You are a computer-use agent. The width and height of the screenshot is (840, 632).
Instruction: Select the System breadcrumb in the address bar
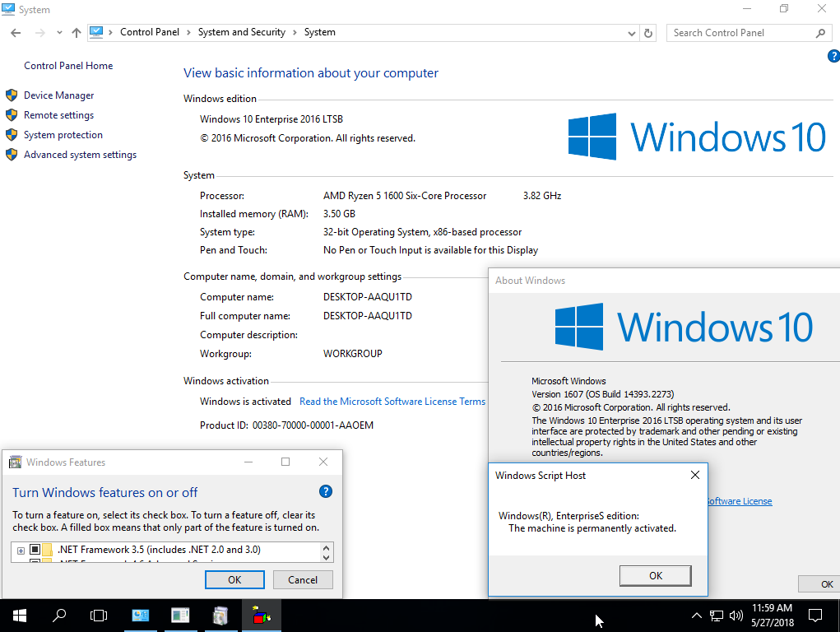coord(320,32)
